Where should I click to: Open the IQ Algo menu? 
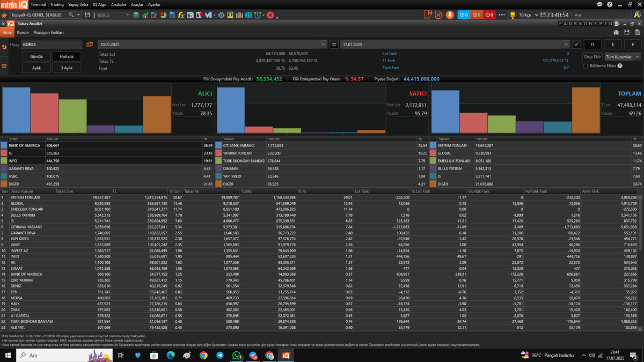[100, 4]
